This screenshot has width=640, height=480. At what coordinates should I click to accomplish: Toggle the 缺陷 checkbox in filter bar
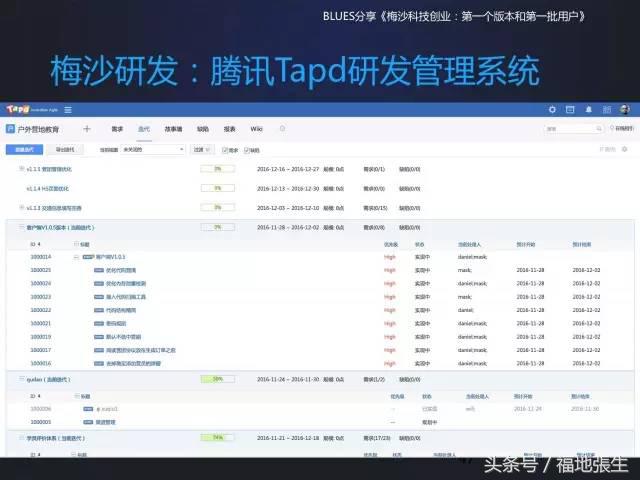(246, 150)
